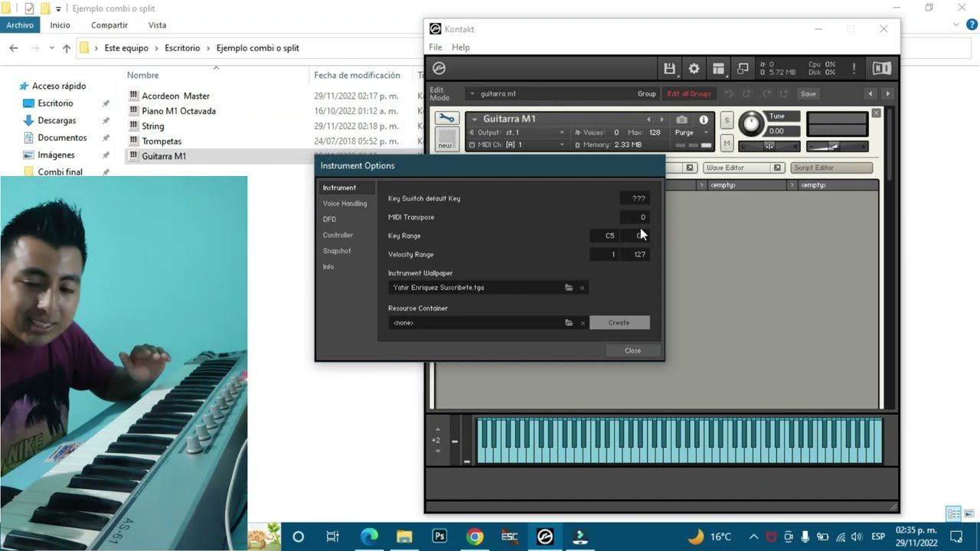Toggle the Solo (S) button on Guitarra M1

[x=727, y=121]
